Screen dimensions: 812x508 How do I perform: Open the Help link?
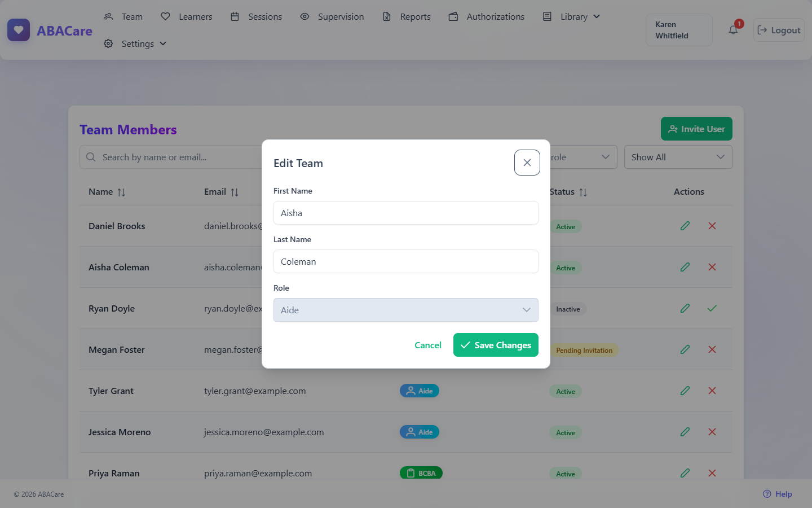pos(778,494)
